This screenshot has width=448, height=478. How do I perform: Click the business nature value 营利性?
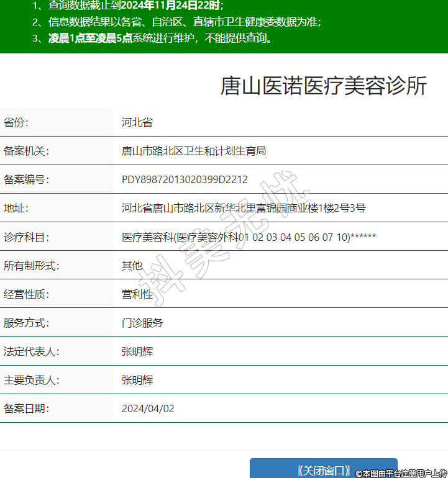coord(137,294)
